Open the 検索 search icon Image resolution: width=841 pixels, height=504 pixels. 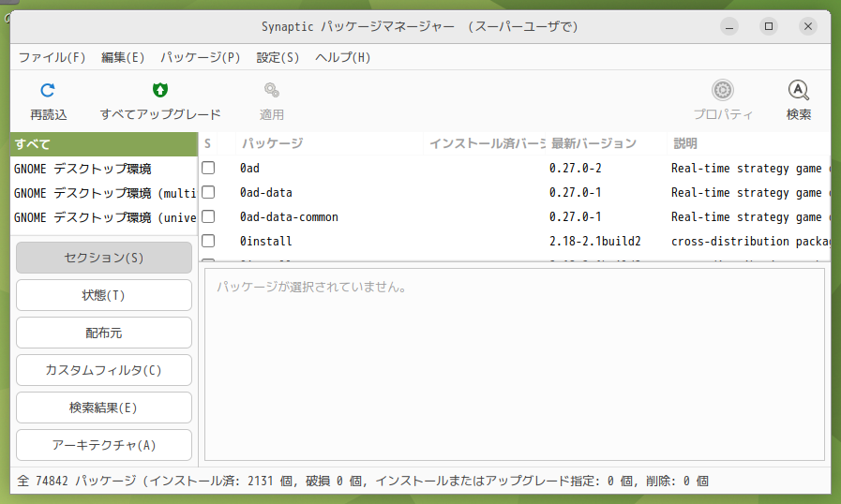click(798, 90)
